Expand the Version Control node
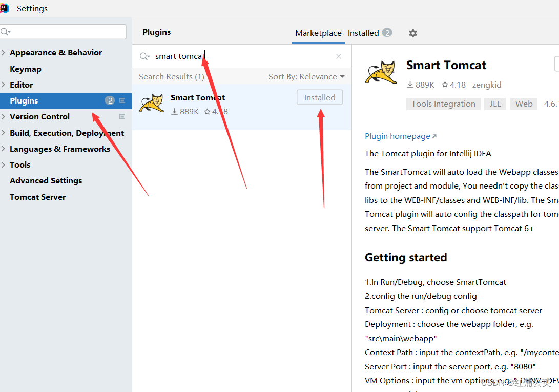The image size is (559, 392). [x=3, y=117]
